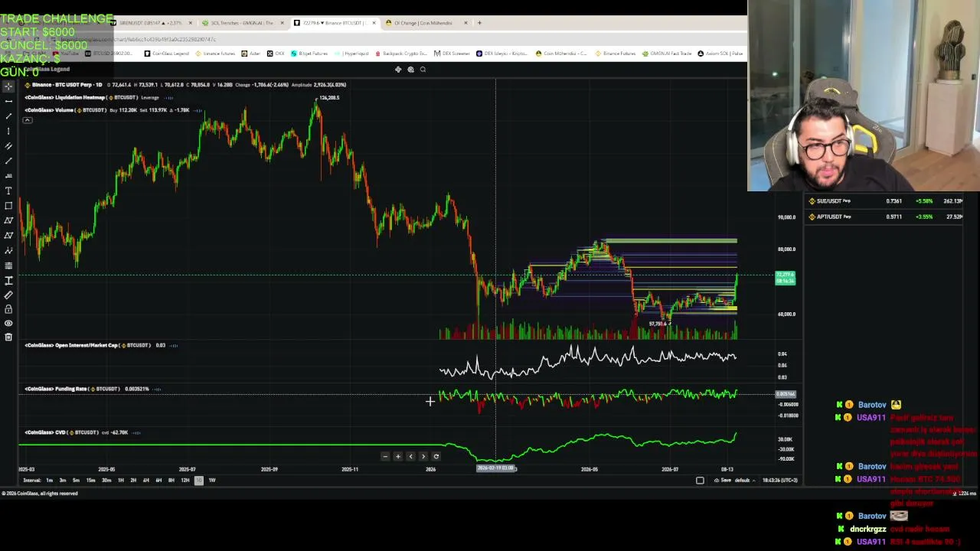Set chart interval to 1W
The width and height of the screenshot is (980, 551).
pos(212,481)
